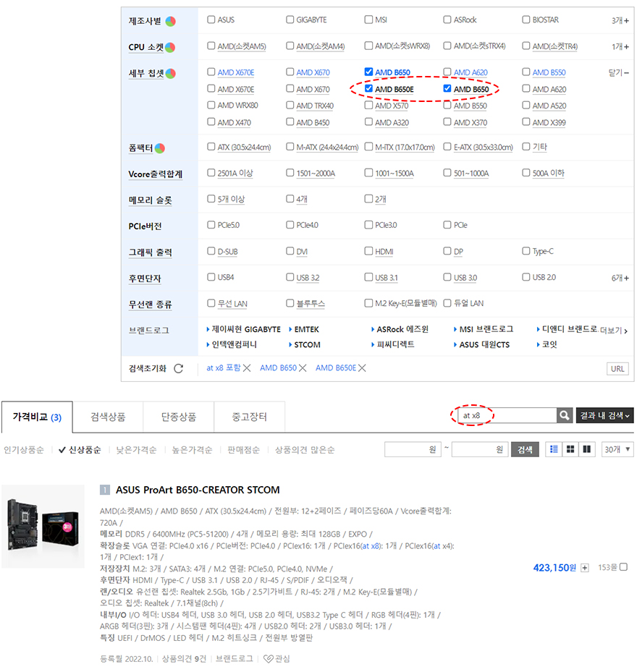
Task: Click the 검색초기화 label
Action: [147, 369]
